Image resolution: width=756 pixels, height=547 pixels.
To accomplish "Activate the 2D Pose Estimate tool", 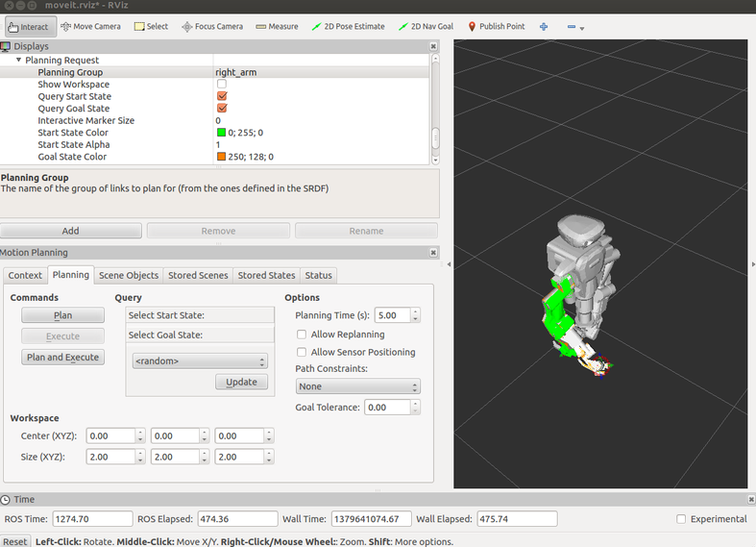I will (348, 26).
